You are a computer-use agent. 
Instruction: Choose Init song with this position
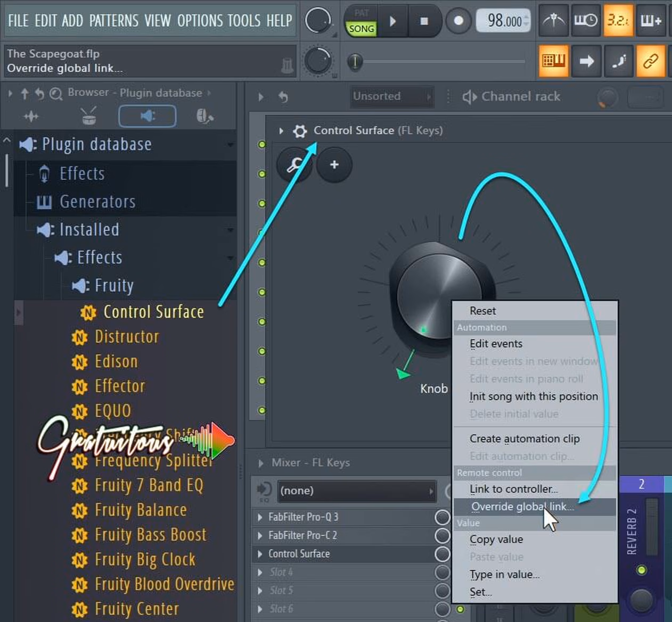point(535,396)
